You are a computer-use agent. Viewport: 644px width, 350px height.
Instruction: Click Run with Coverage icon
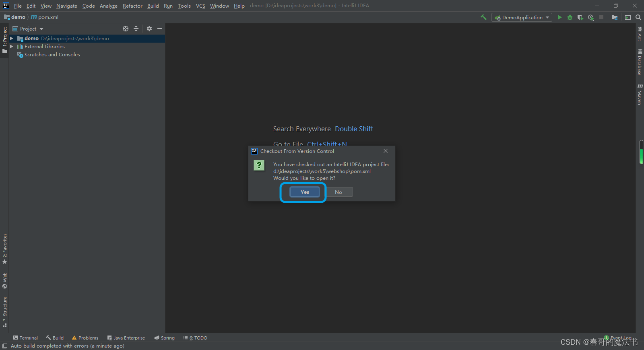[580, 17]
